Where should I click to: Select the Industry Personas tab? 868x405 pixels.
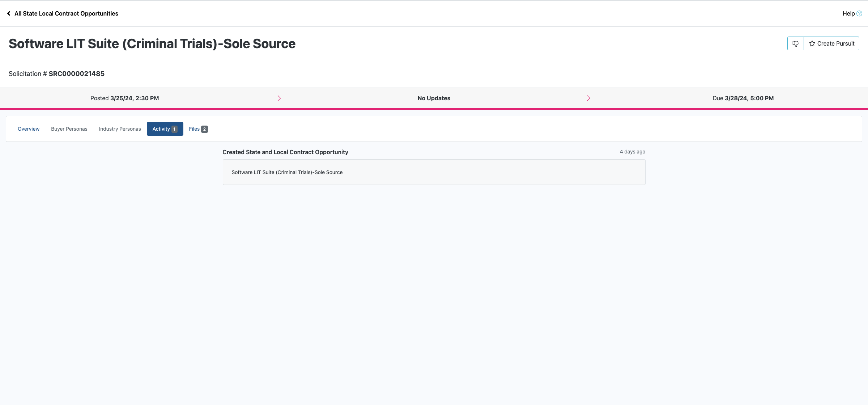(120, 129)
